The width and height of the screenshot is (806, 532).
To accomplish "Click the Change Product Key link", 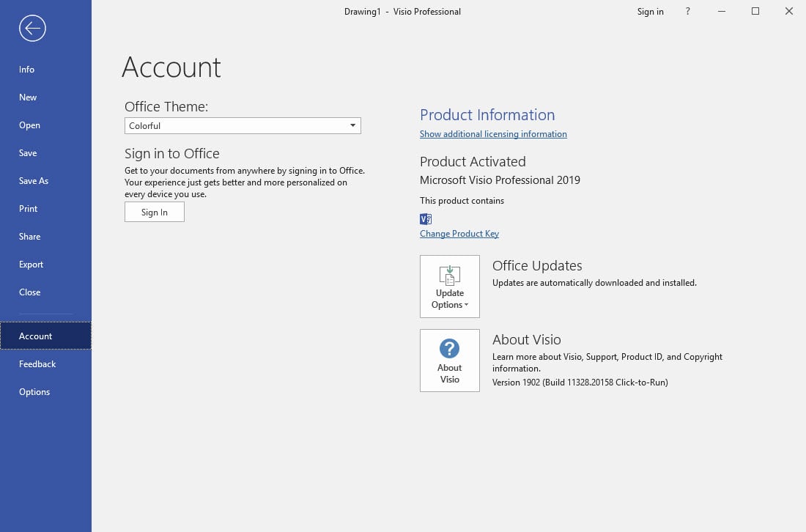I will (459, 233).
